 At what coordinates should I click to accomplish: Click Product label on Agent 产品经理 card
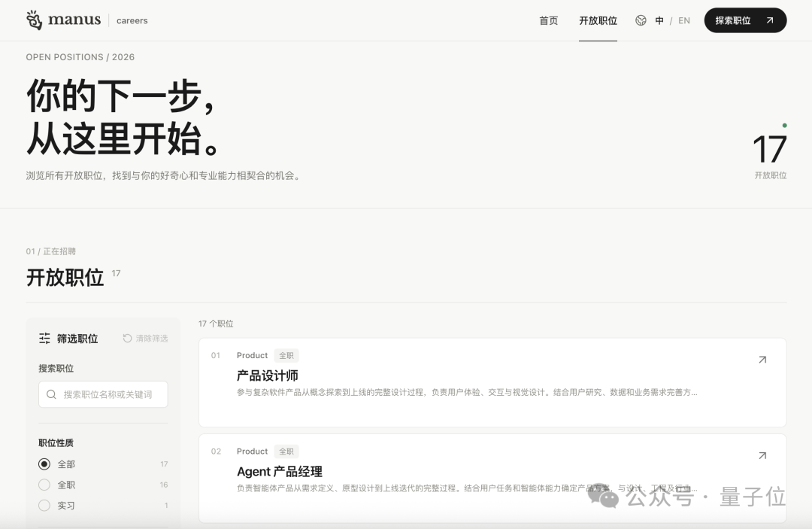coord(252,451)
